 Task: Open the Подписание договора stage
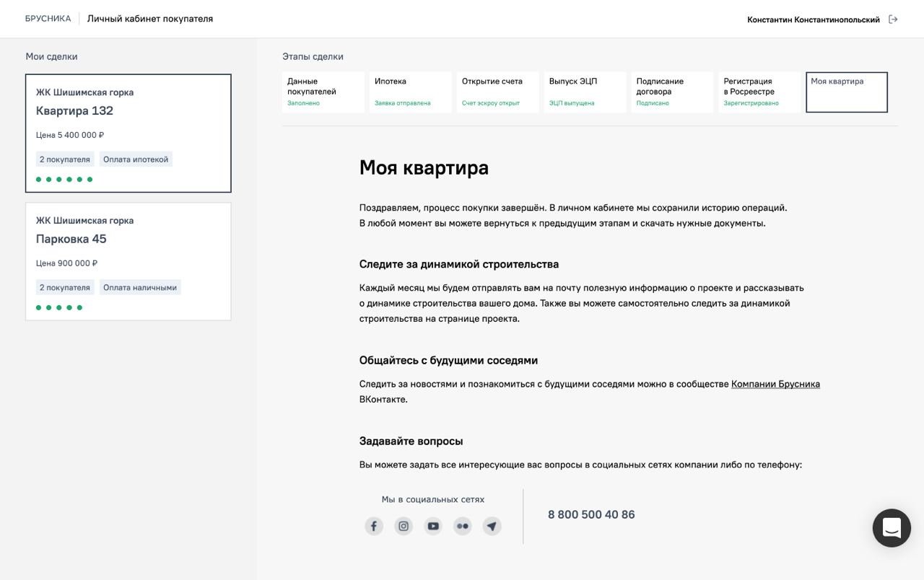tap(672, 92)
